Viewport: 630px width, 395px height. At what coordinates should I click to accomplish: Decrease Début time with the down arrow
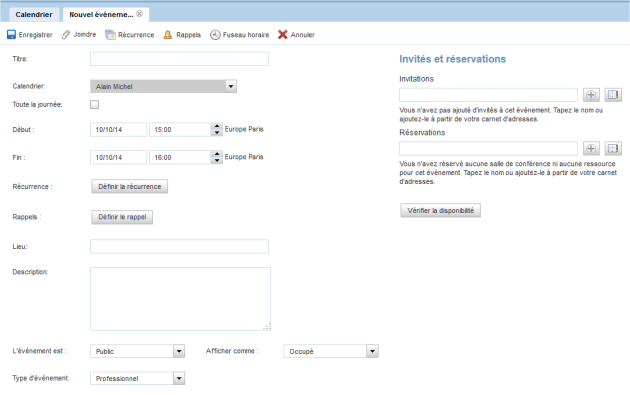click(x=217, y=133)
